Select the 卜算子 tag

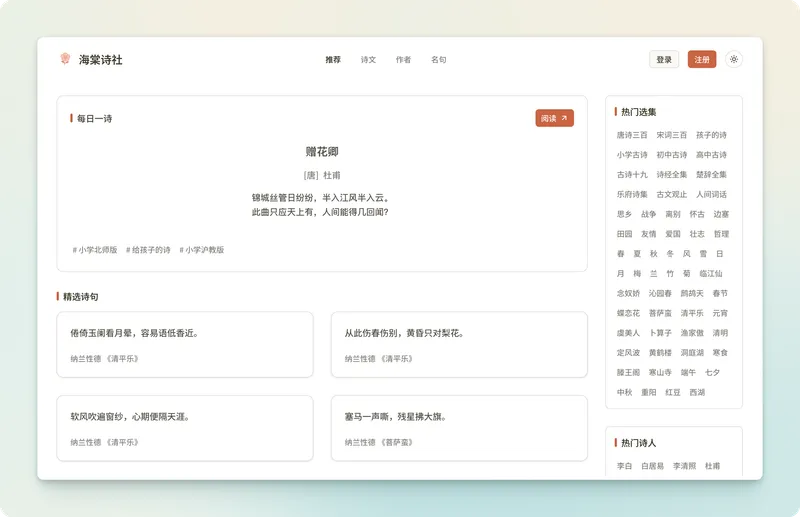[660, 333]
